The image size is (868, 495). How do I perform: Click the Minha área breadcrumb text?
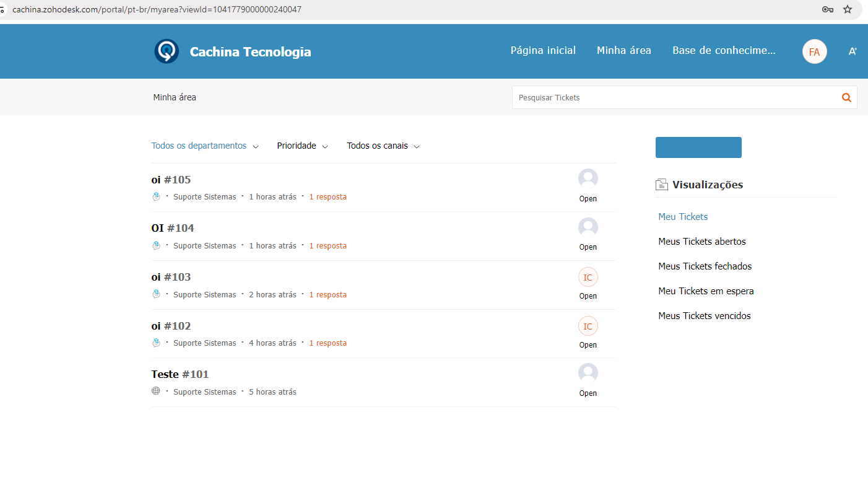[175, 97]
